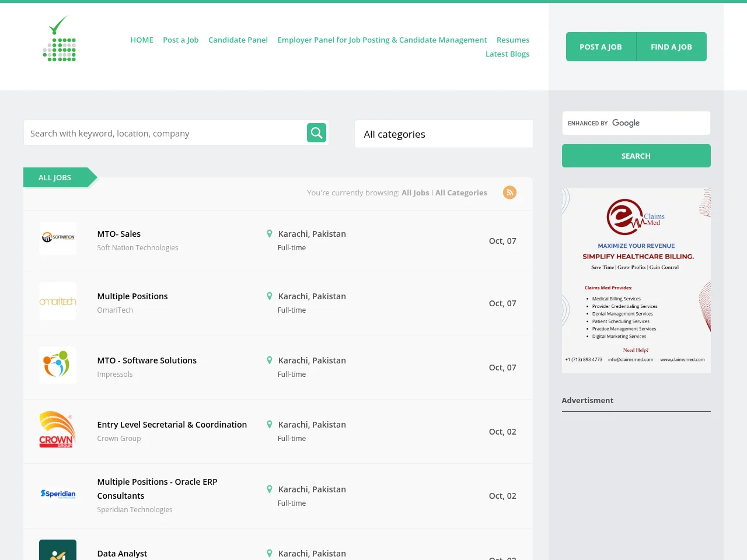Click the POST A JOB button
The height and width of the screenshot is (560, 747).
click(601, 47)
